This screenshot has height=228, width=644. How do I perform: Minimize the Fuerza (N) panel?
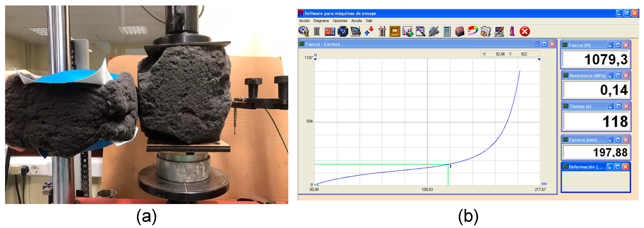coord(610,45)
